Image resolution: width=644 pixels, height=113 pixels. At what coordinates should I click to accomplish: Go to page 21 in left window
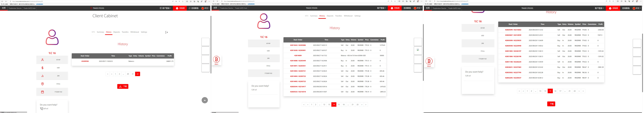133,74
